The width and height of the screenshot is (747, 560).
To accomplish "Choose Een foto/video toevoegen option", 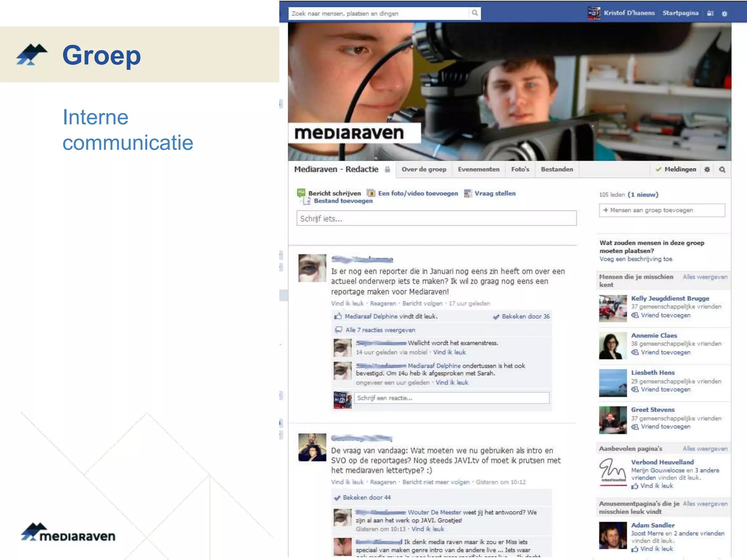I will pyautogui.click(x=418, y=193).
